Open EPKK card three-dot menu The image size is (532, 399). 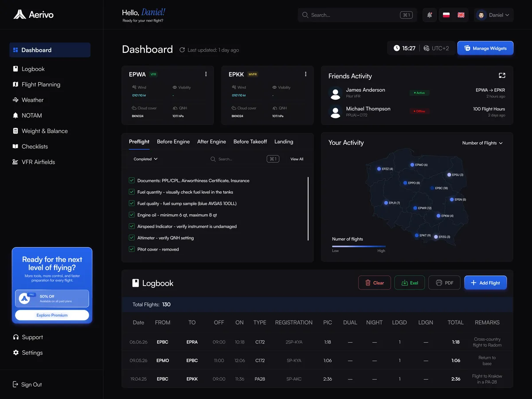[x=305, y=74]
